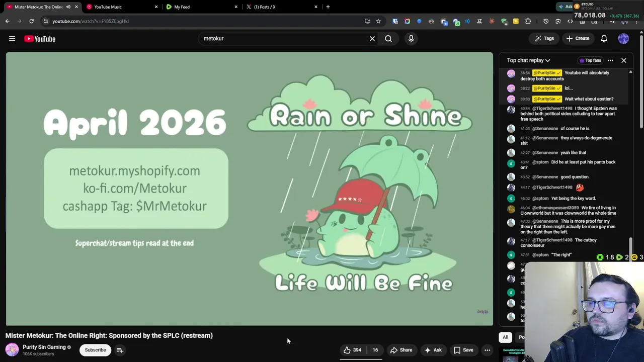The image size is (644, 362).
Task: Start voice search with the microphone
Action: [x=411, y=39]
